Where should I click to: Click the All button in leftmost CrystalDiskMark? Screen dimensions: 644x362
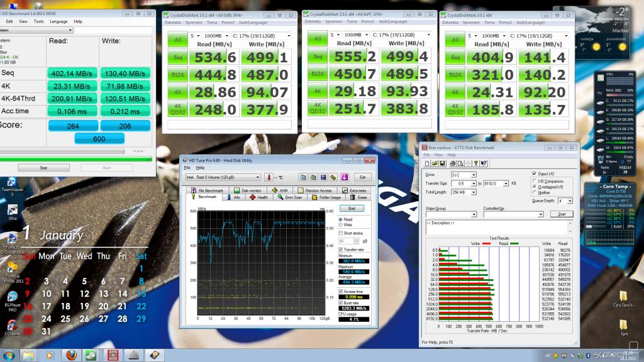point(177,40)
